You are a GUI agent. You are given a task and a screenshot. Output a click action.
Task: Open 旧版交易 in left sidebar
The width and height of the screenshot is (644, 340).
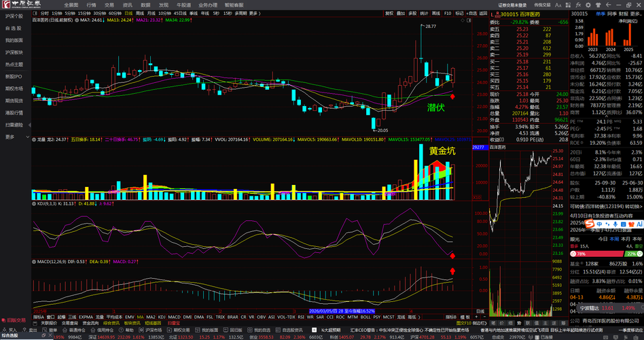coord(14,320)
